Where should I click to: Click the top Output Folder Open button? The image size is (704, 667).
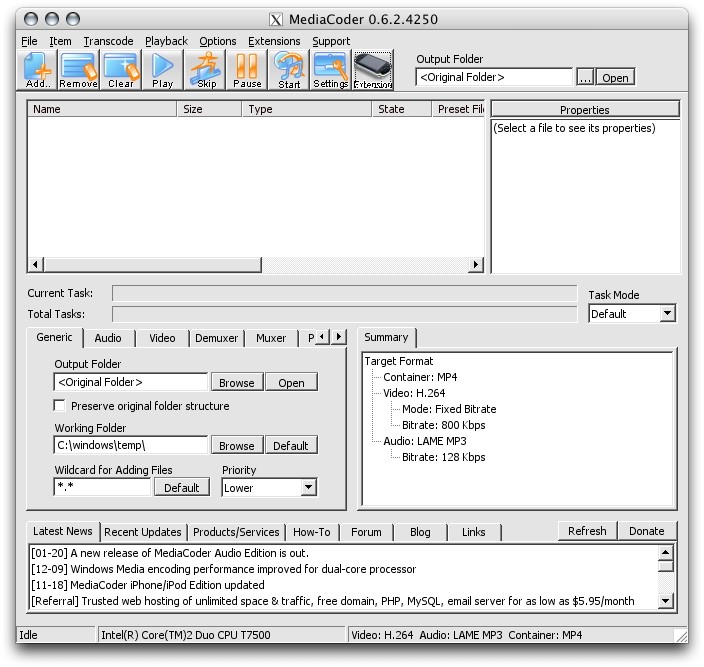click(615, 78)
